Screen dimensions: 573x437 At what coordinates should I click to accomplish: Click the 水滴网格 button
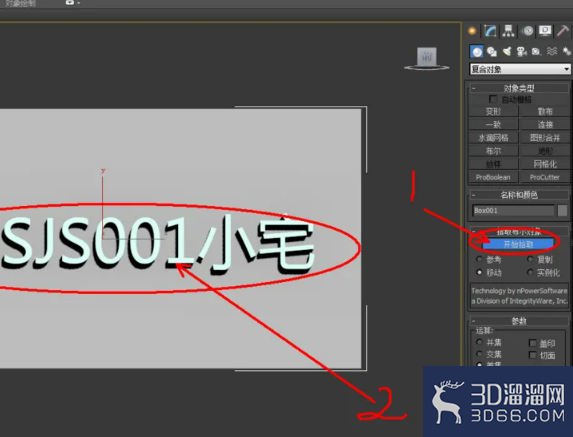[493, 138]
